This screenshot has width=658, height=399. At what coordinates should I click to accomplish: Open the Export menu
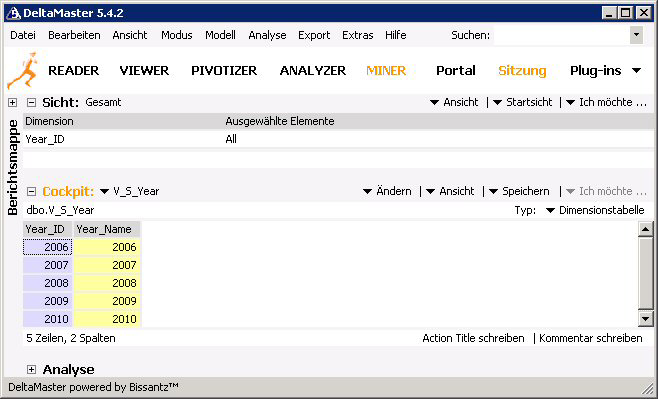pos(314,35)
